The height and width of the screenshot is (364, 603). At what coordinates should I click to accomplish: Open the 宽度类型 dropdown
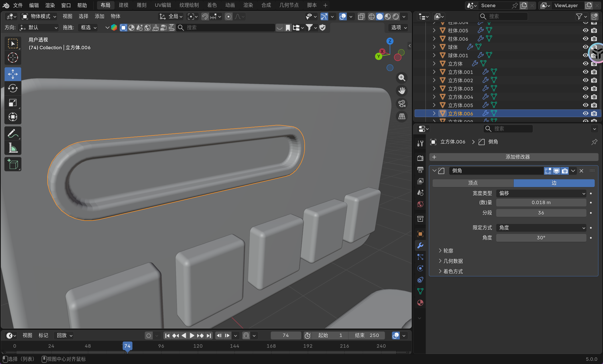[x=541, y=193]
